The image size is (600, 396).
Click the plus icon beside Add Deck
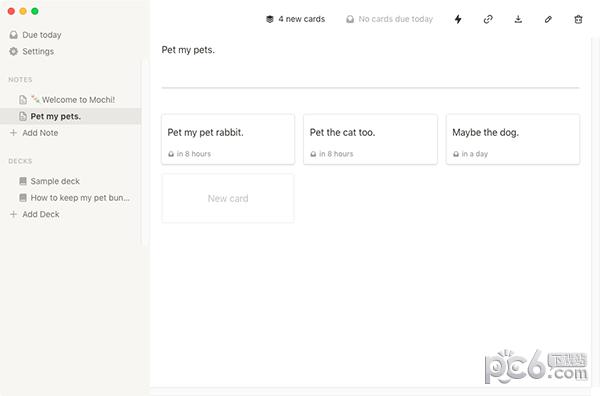(13, 214)
